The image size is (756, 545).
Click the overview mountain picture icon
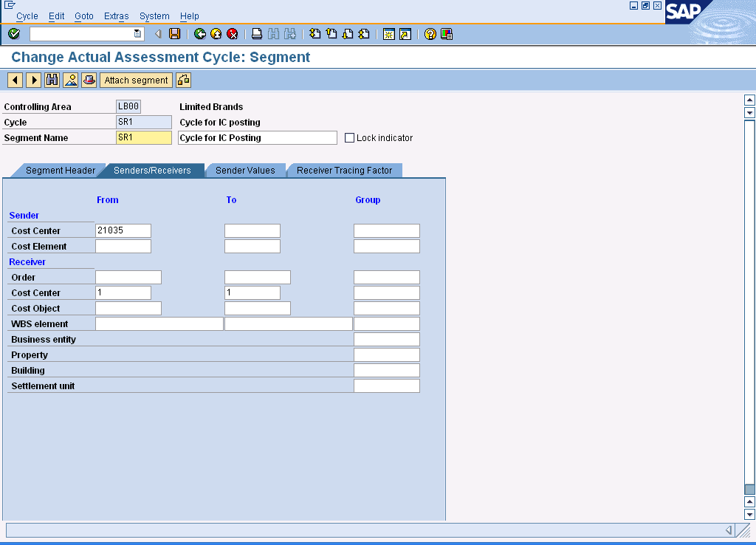coord(70,80)
